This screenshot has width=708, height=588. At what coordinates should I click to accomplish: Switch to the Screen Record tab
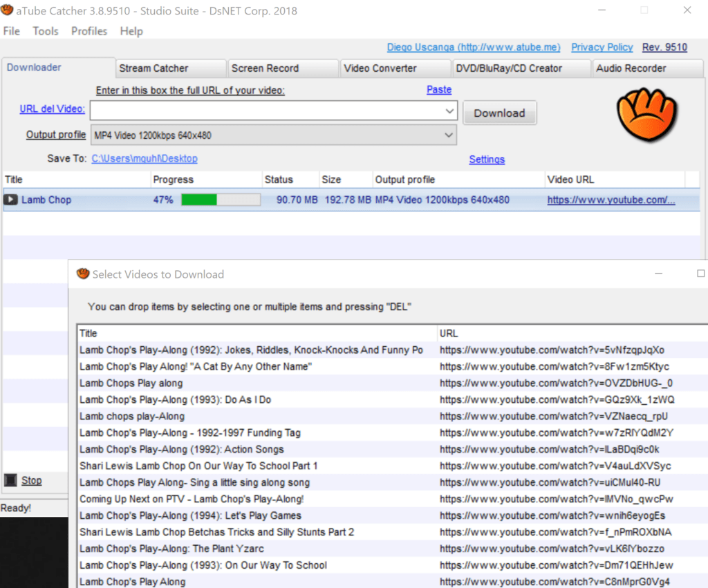pyautogui.click(x=283, y=68)
